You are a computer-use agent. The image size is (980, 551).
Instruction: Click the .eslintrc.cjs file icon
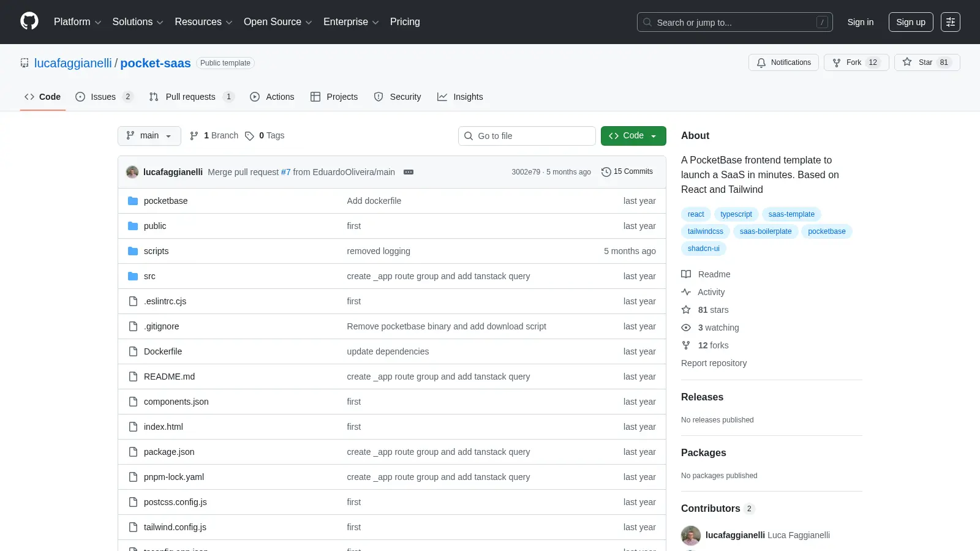coord(133,301)
